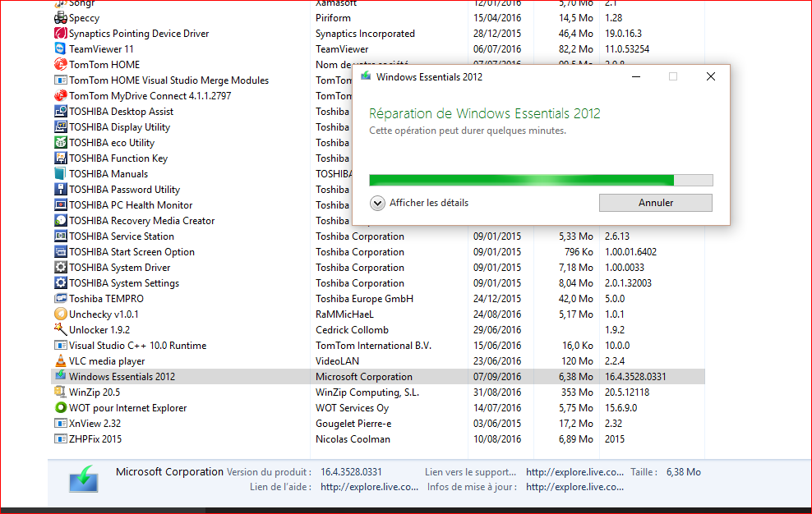Viewport: 812px width, 514px height.
Task: Click the publisher 'Cedrick Collomb'
Action: [x=352, y=330]
